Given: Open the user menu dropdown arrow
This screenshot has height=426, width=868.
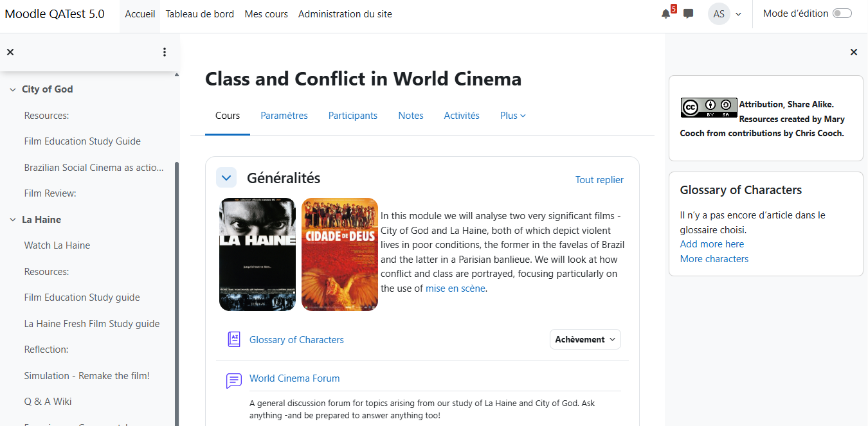Looking at the screenshot, I should (738, 14).
